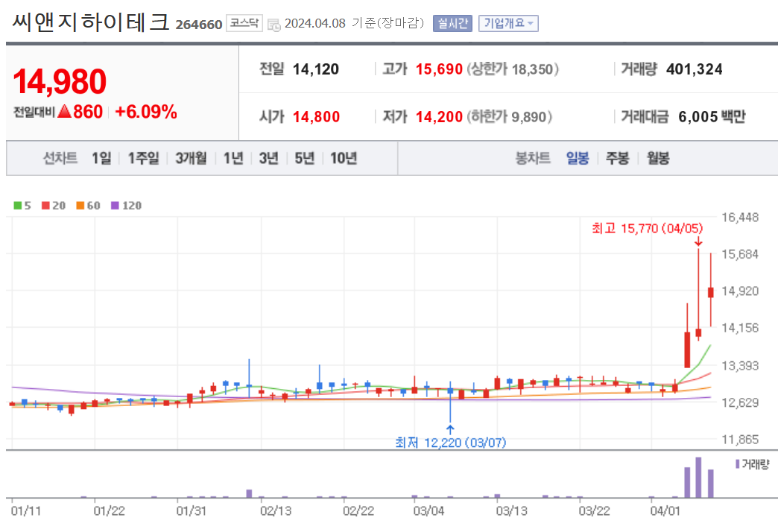Click the 코스닥 market badge
The image size is (778, 532).
pyautogui.click(x=244, y=23)
